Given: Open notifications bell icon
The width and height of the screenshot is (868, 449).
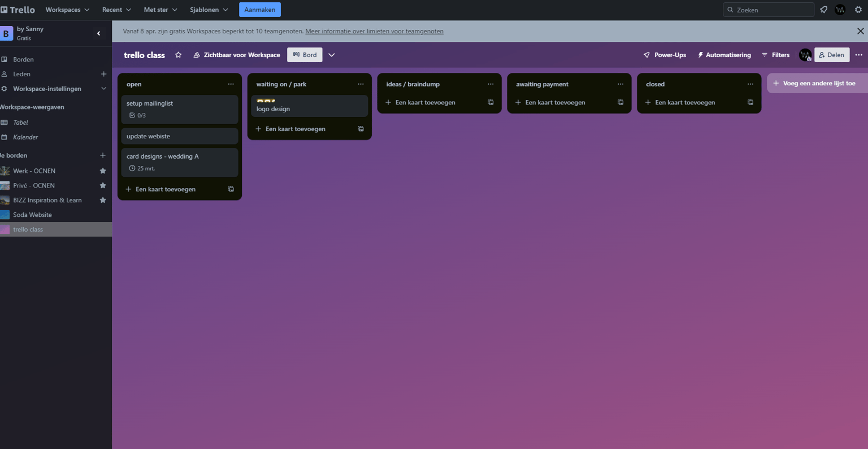Looking at the screenshot, I should click(x=823, y=10).
